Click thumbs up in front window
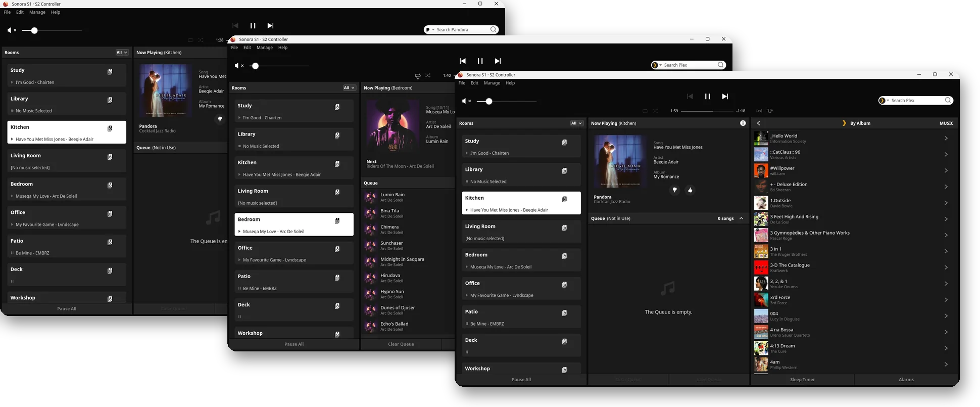The height and width of the screenshot is (407, 980). [690, 190]
